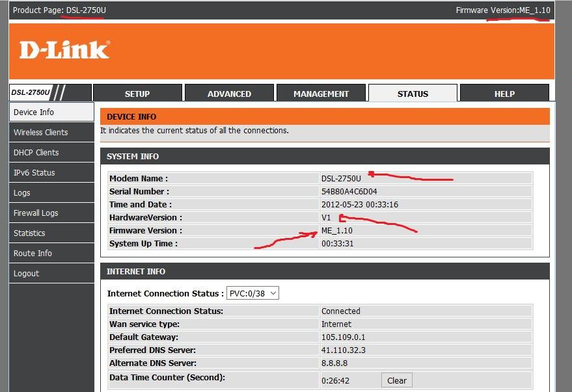572x392 pixels.
Task: Click the Modem Name label
Action: (x=139, y=179)
